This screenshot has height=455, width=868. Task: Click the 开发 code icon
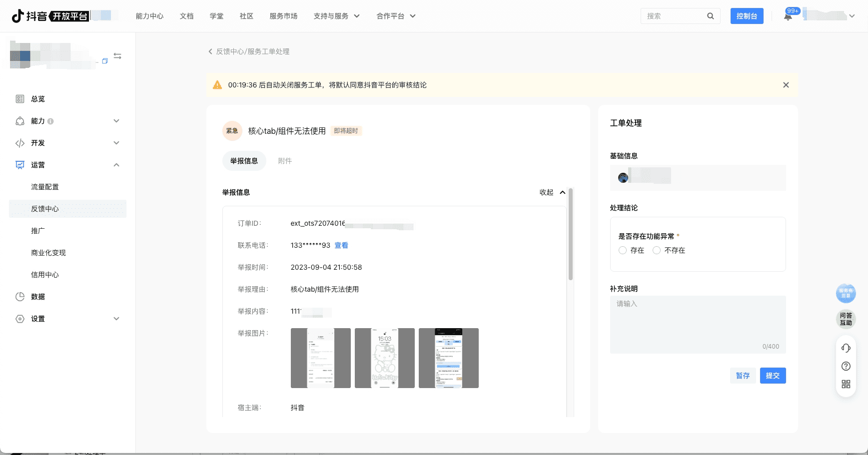[x=20, y=143]
